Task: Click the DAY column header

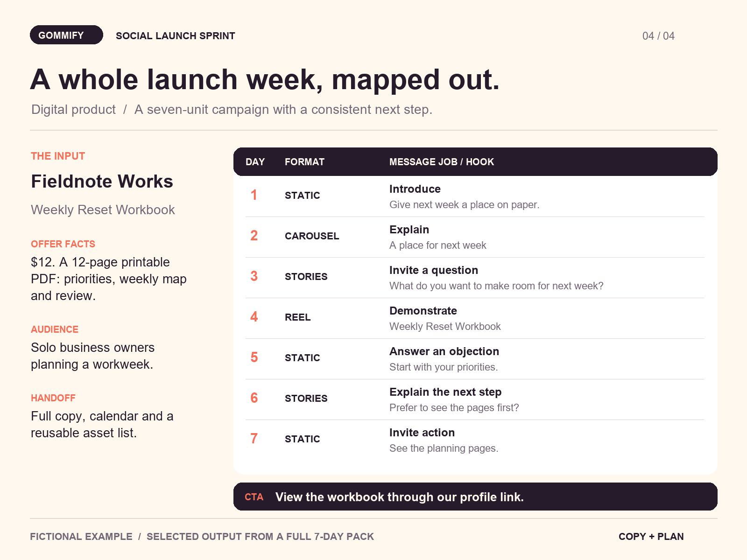Action: [255, 162]
